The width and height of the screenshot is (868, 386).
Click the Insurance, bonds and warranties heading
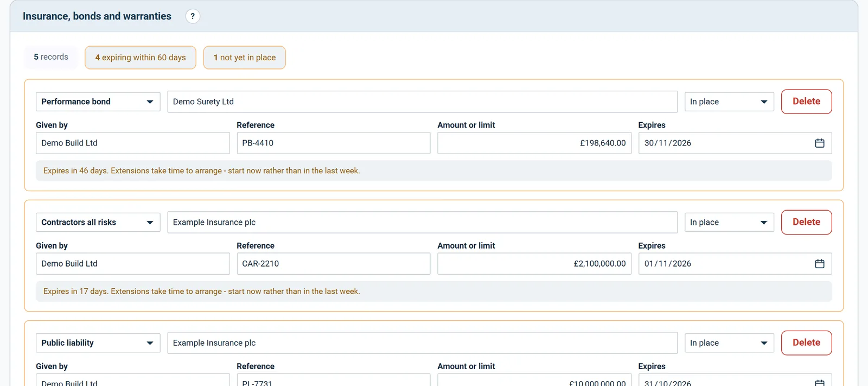[97, 16]
